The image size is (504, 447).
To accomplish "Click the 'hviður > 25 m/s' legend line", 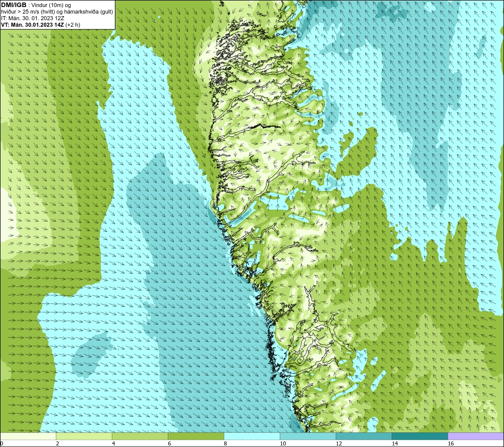I will [x=57, y=12].
